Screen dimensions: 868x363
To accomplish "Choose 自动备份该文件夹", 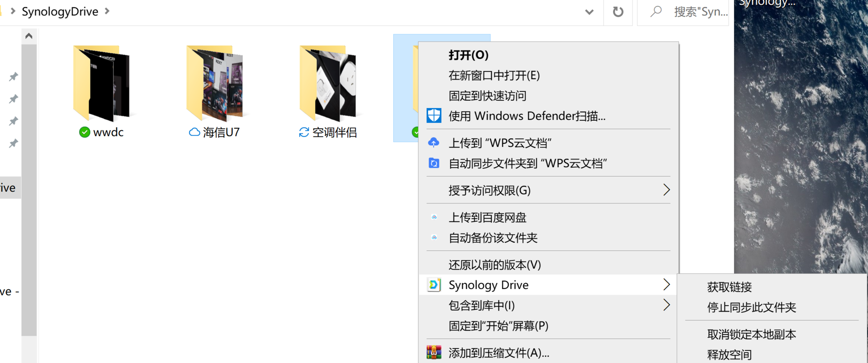I will pos(548,237).
